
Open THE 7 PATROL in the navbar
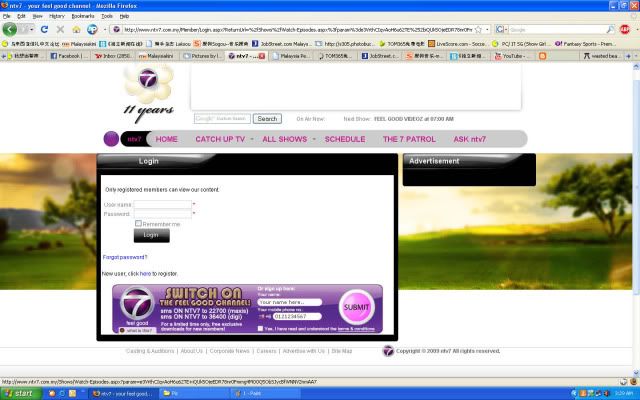(409, 139)
